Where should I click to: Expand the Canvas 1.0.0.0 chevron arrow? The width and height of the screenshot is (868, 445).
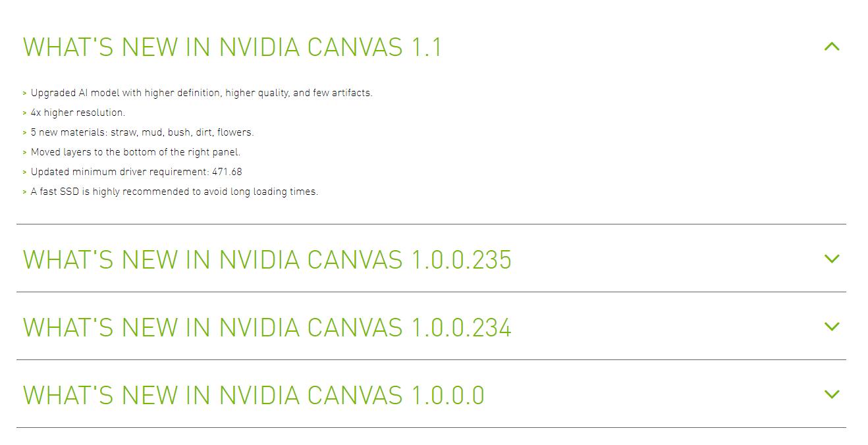pyautogui.click(x=832, y=394)
